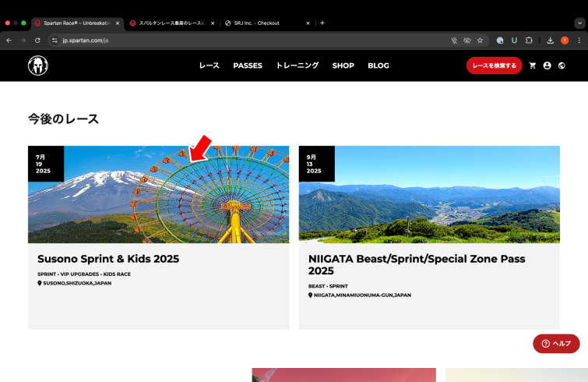The image size is (588, 382).
Task: Click the location pin icon beside SUSONO
Action: [x=40, y=283]
